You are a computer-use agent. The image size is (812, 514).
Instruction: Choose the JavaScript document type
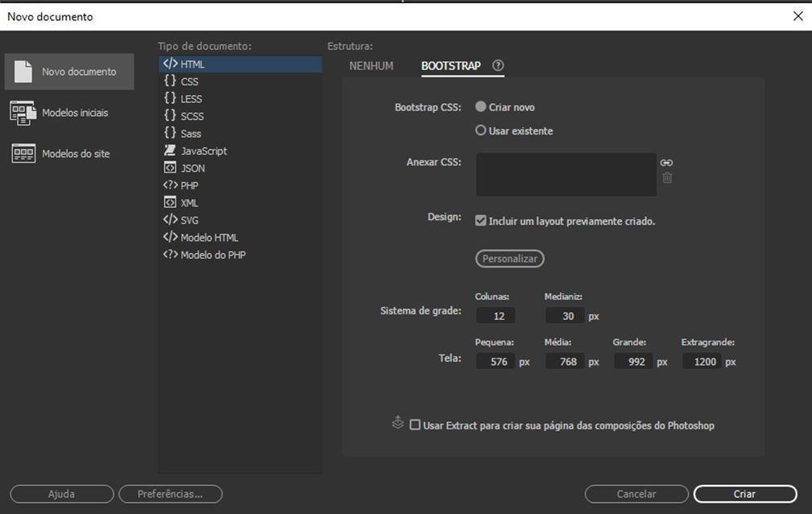(170, 151)
